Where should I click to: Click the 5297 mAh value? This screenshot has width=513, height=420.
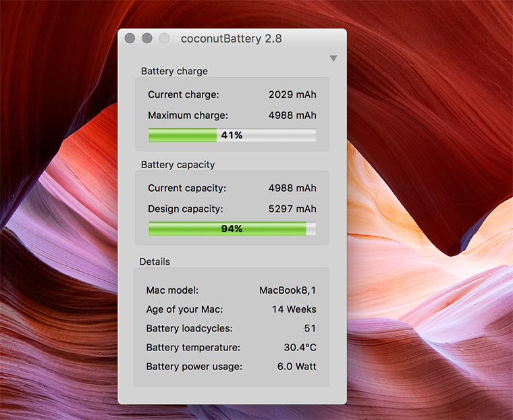[x=292, y=209]
